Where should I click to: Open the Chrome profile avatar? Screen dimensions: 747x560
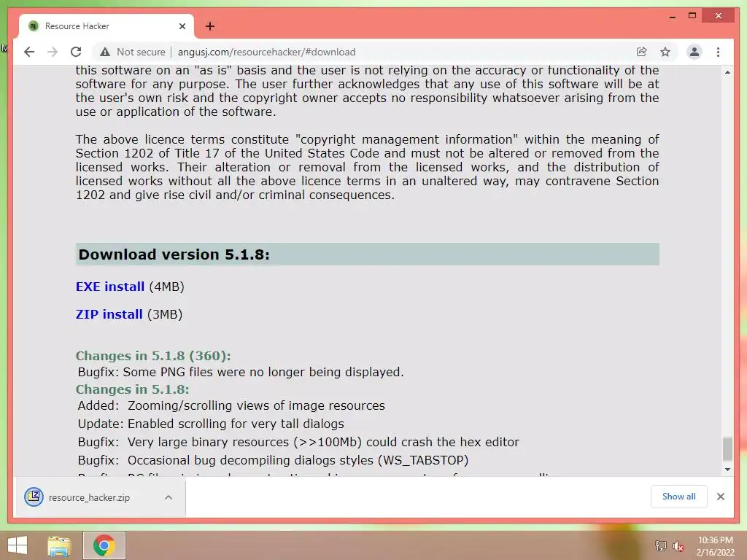coord(694,52)
